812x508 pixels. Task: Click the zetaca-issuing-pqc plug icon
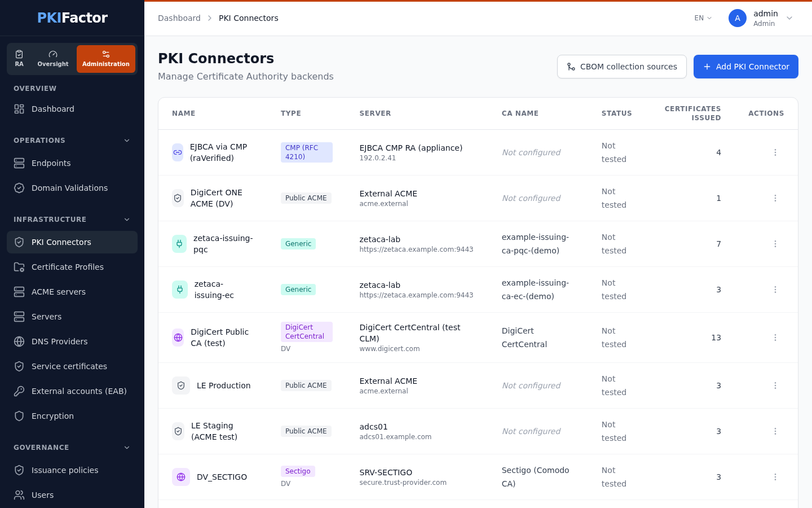tap(179, 244)
